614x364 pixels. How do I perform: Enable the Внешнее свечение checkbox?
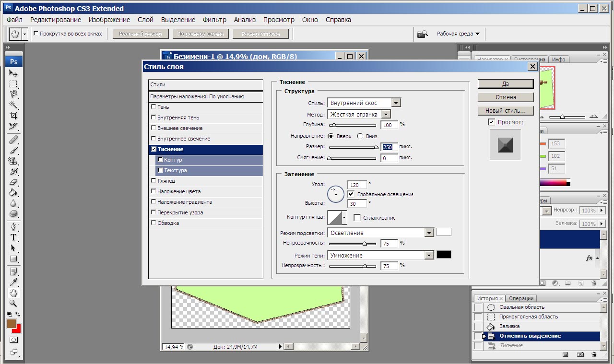pos(153,128)
